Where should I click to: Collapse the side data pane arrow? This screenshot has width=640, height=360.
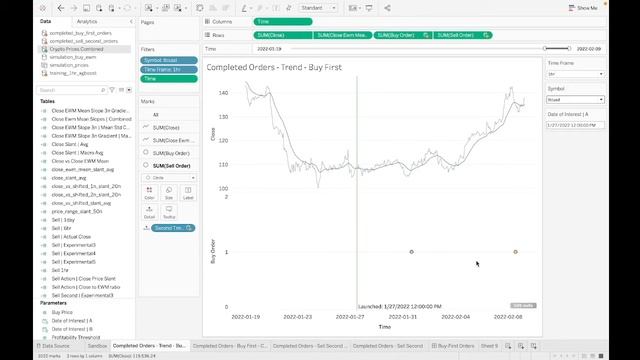point(131,21)
